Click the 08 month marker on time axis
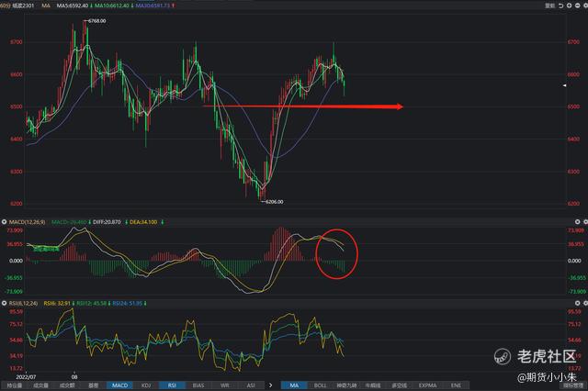The image size is (588, 391). coord(74,376)
